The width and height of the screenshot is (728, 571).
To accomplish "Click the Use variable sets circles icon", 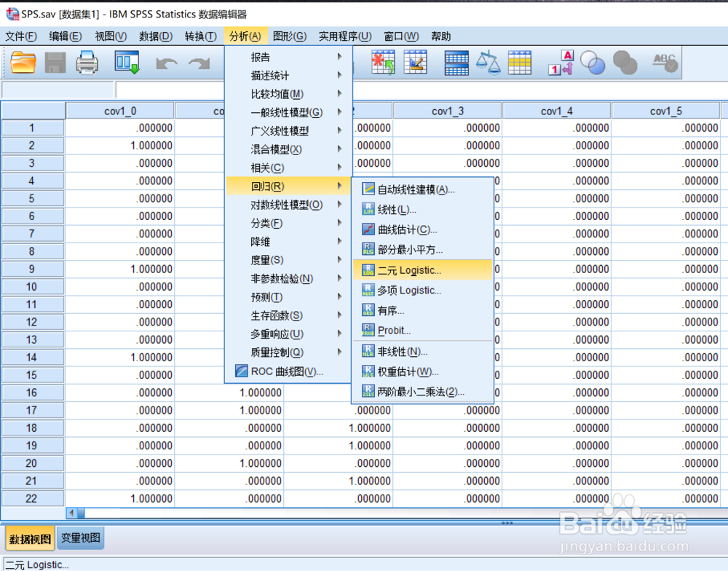I will click(593, 63).
